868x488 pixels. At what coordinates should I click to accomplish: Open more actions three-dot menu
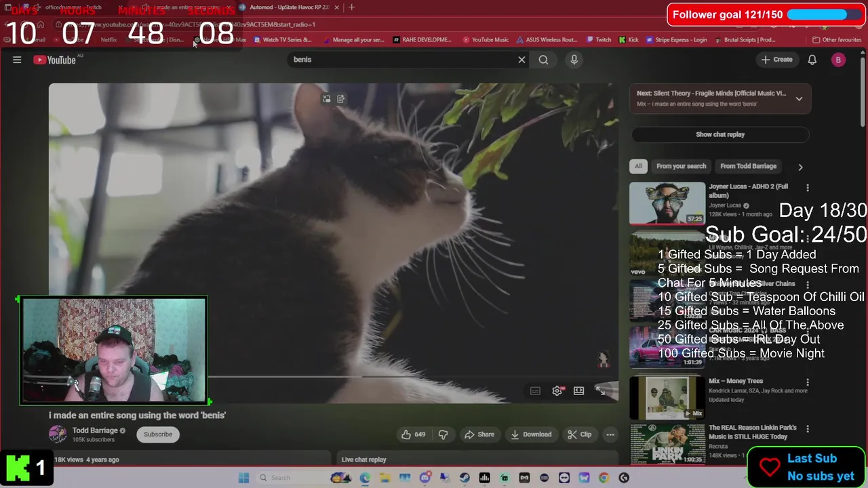coord(610,434)
